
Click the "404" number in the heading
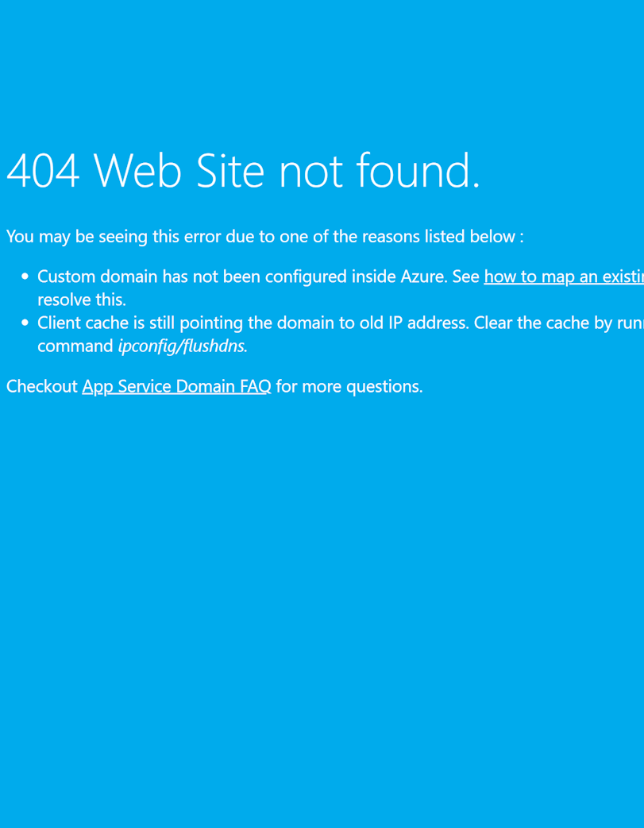[x=44, y=171]
